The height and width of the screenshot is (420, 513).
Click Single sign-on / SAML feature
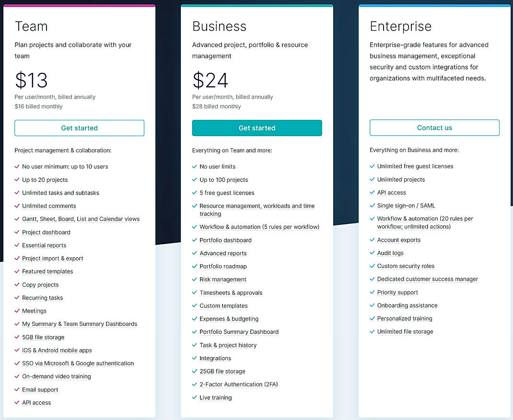(406, 206)
